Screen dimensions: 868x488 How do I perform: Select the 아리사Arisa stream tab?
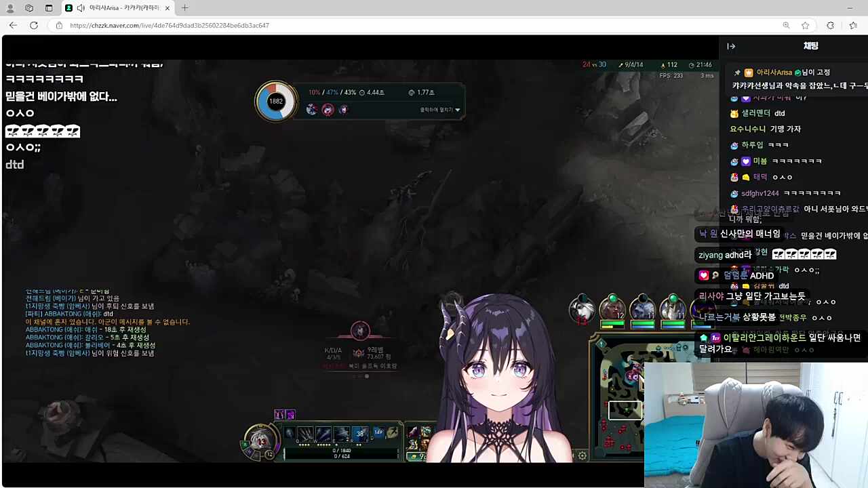118,8
